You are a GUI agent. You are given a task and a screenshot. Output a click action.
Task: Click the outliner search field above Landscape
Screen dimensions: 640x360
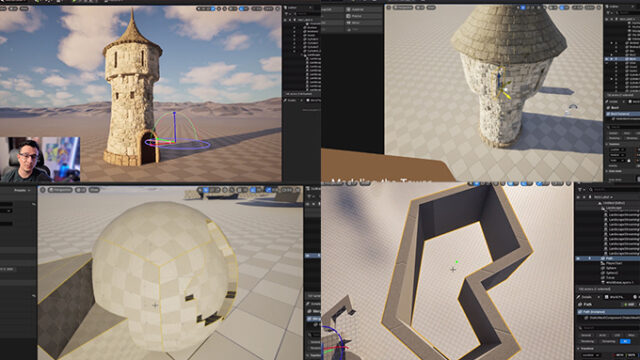pos(614,190)
